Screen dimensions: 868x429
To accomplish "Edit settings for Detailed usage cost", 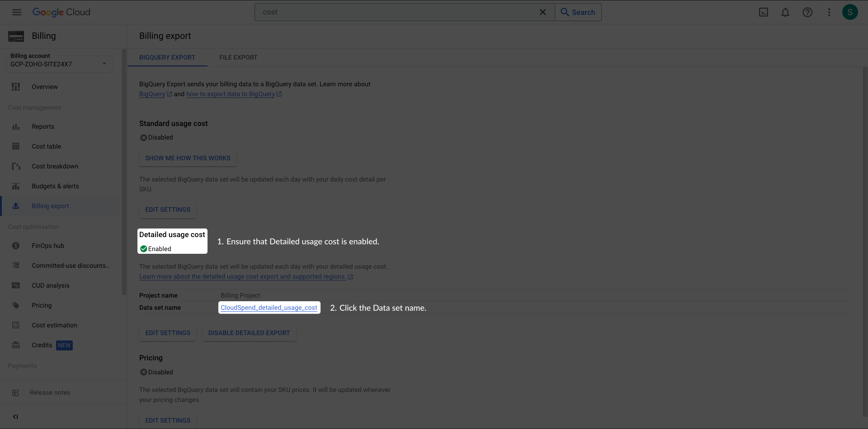I will coord(168,333).
